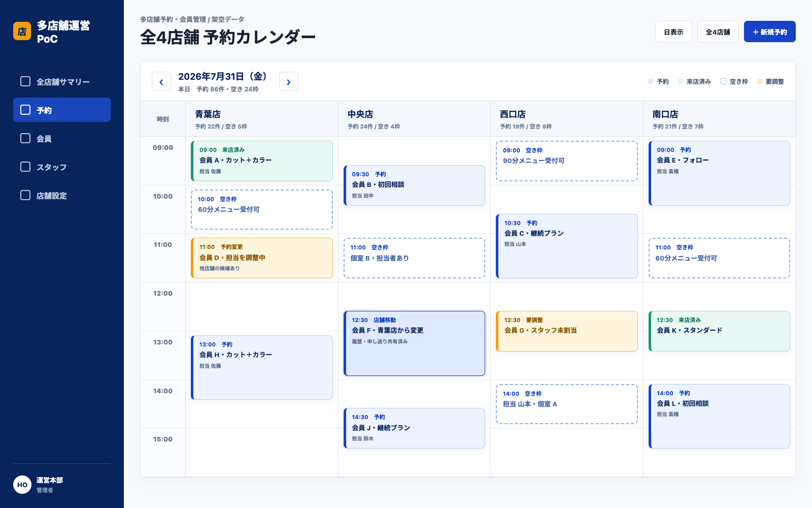The image size is (812, 508).
Task: Open 会員 F 青葉店から変更 appointment
Action: pyautogui.click(x=414, y=343)
